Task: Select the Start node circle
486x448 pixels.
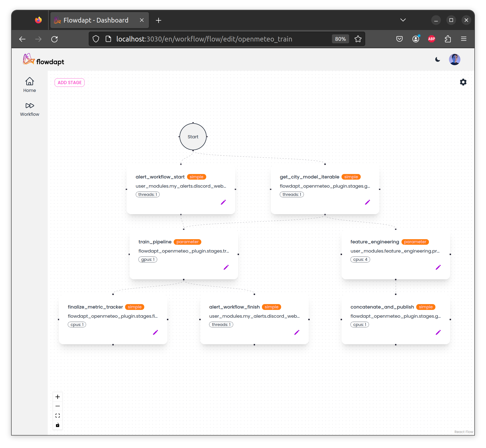Action: (193, 137)
